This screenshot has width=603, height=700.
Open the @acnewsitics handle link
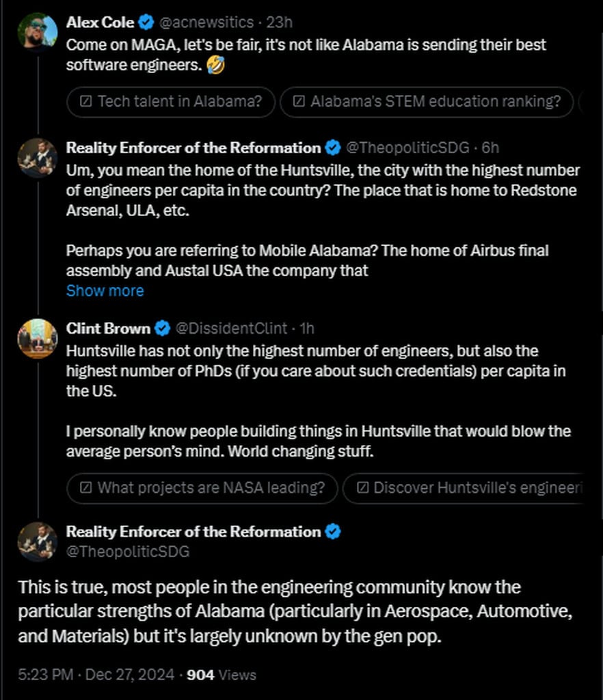coord(206,23)
